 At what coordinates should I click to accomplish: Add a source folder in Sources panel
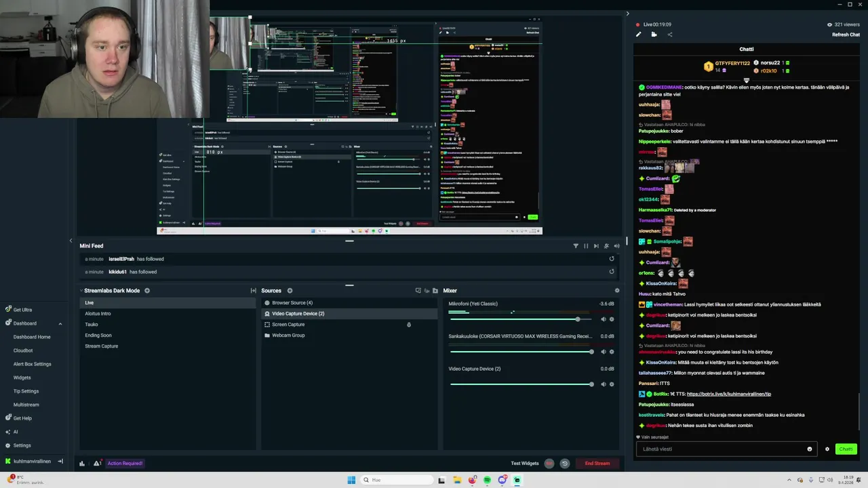tap(435, 291)
